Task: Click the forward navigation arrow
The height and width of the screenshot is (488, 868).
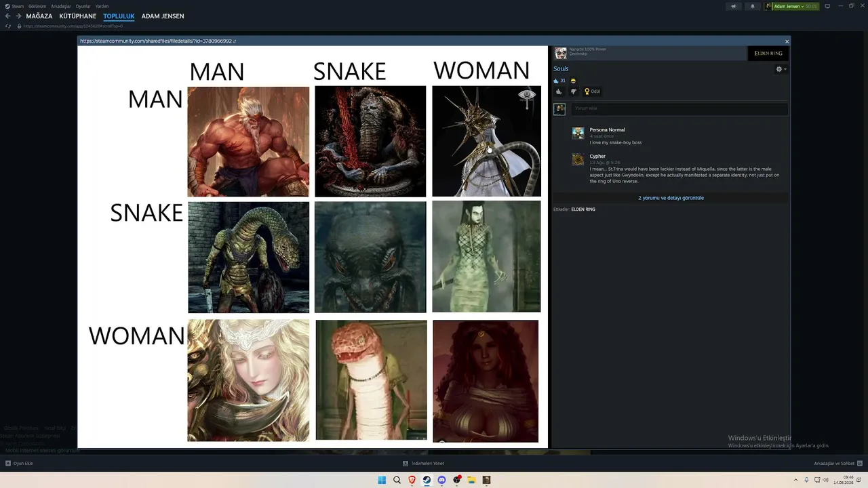Action: pos(18,16)
